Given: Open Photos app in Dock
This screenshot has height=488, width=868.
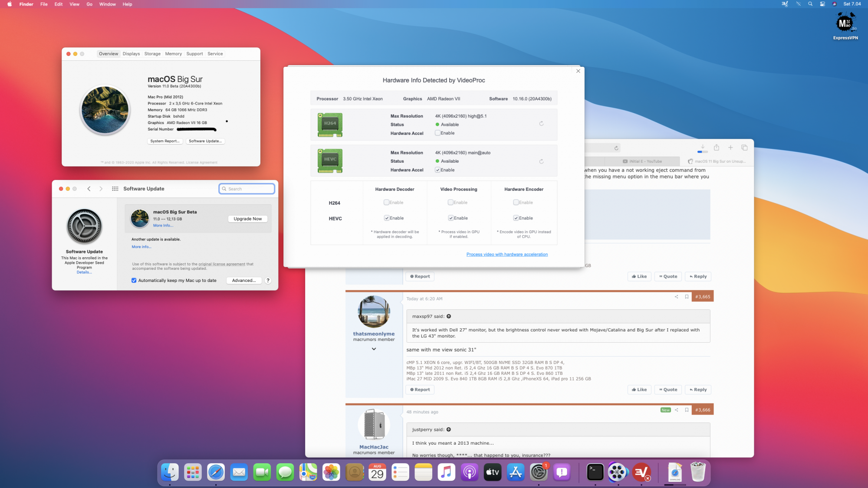Looking at the screenshot, I should click(x=331, y=472).
